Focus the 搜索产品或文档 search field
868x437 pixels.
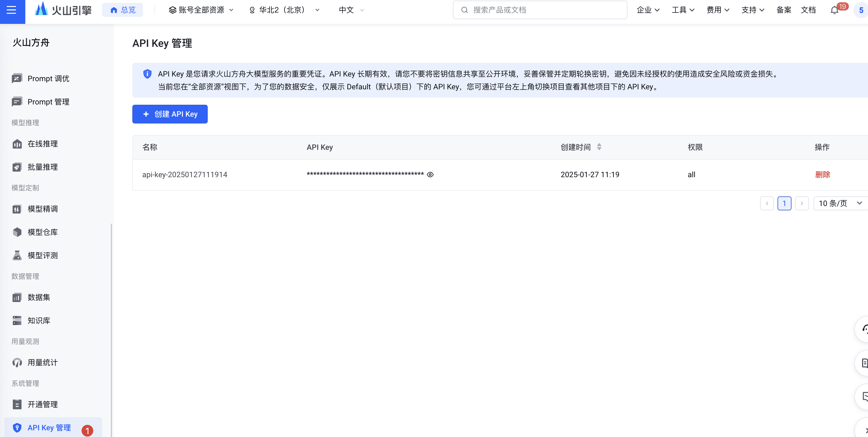[x=540, y=10]
